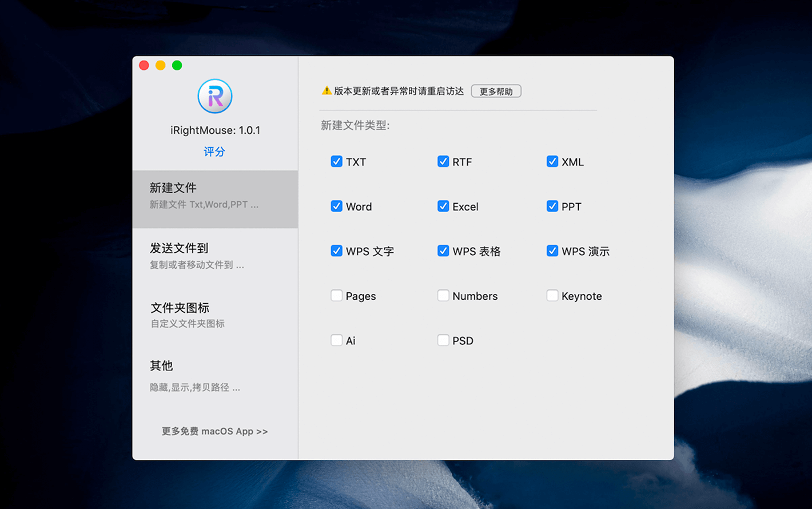Click the yellow warning triangle icon
The height and width of the screenshot is (509, 812).
click(x=327, y=91)
